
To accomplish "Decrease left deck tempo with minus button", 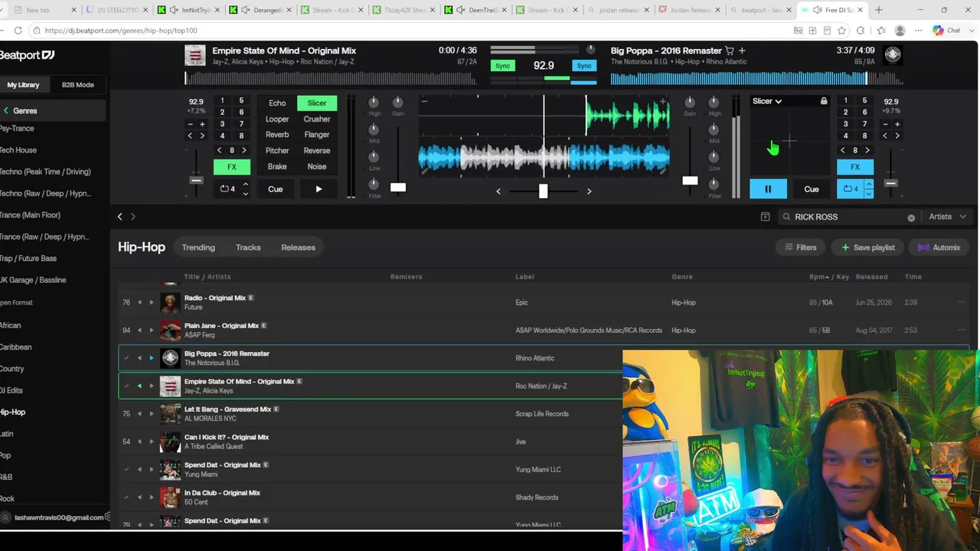I will tap(190, 124).
